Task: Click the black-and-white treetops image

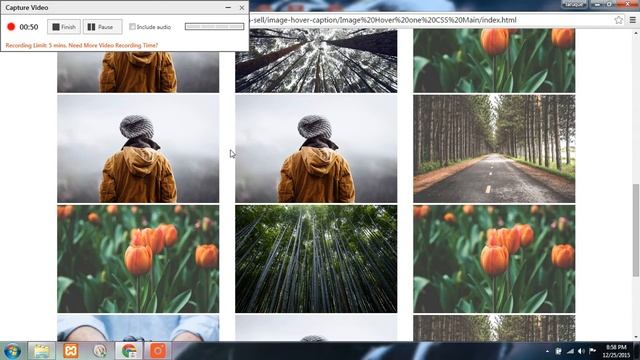Action: coord(316,60)
